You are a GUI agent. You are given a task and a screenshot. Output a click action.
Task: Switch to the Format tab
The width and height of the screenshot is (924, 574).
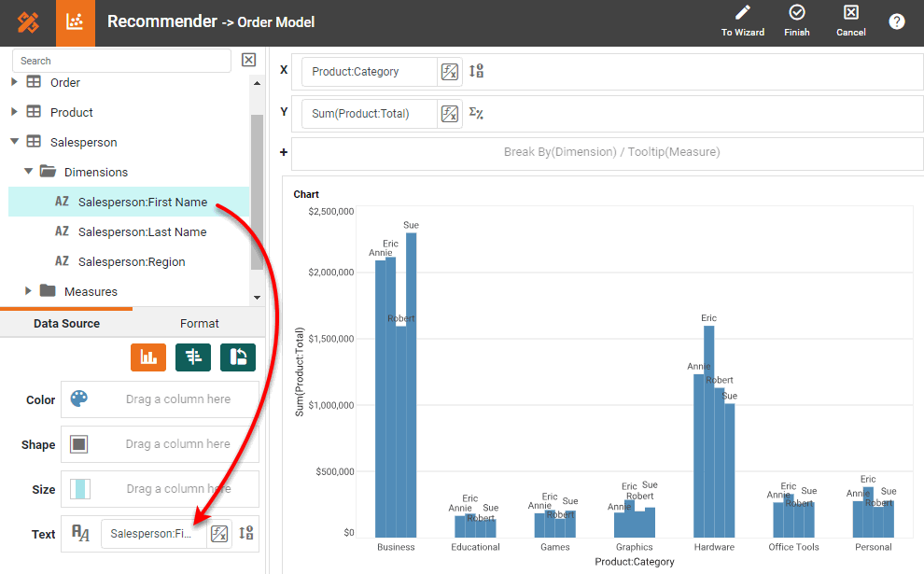point(199,324)
